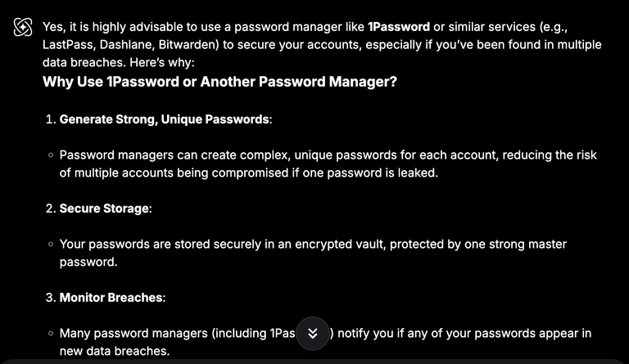
Task: Click the 'Monitor Breaches' list heading
Action: pyautogui.click(x=112, y=298)
